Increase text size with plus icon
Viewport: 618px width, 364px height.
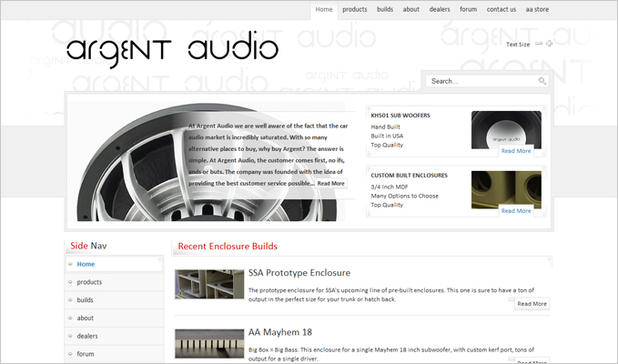(x=549, y=44)
